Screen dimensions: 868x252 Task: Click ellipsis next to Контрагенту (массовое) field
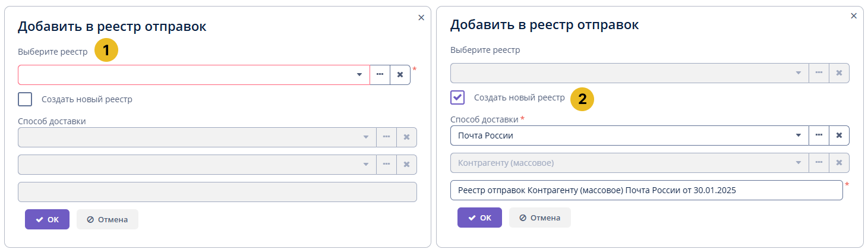819,163
